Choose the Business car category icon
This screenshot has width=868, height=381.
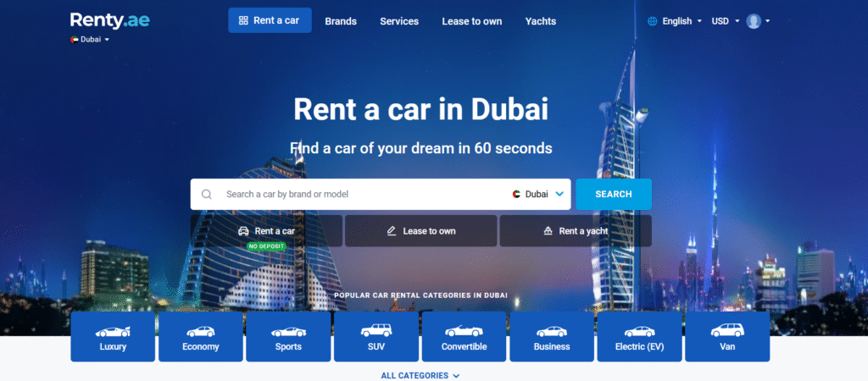pos(552,332)
